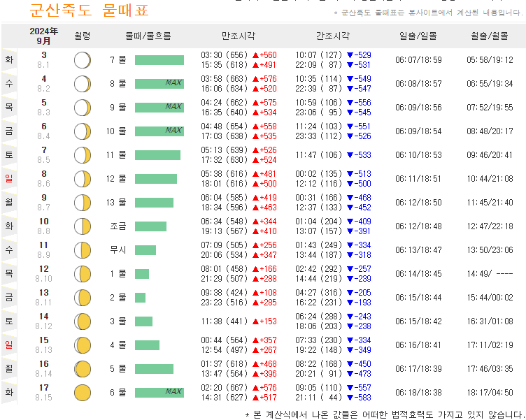
Task: Click the red 일 weekday tab for the 8th
Action: click(x=9, y=178)
